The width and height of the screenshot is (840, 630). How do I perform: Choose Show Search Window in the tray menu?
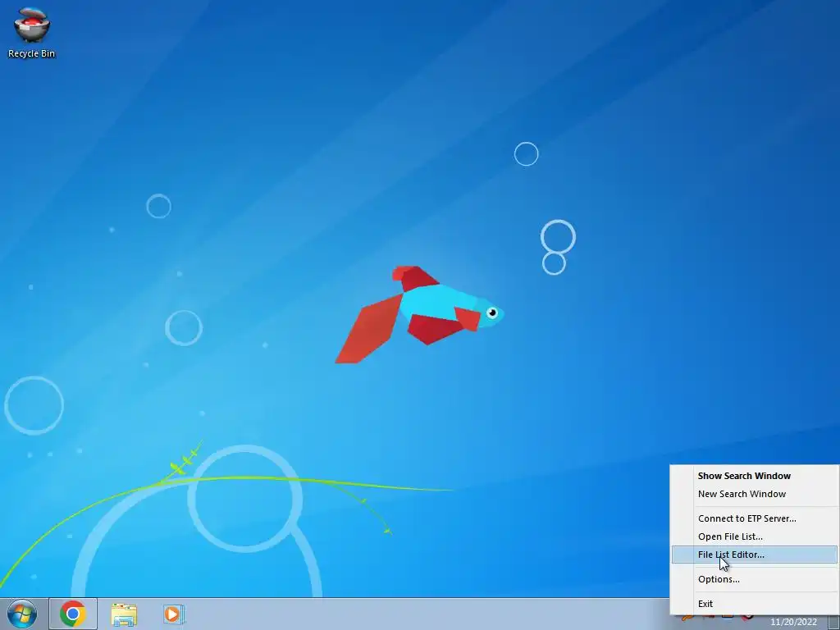point(755,476)
